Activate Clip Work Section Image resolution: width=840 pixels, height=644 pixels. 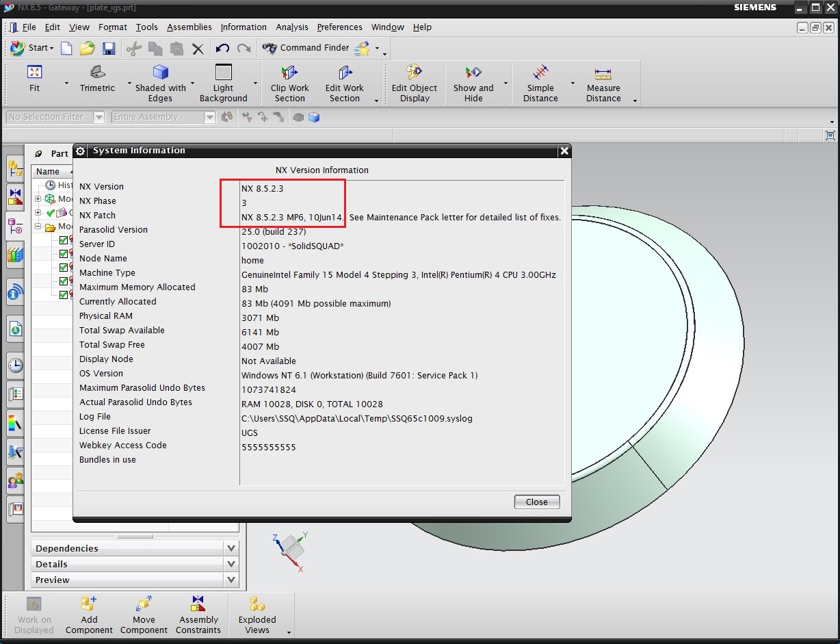click(x=290, y=83)
